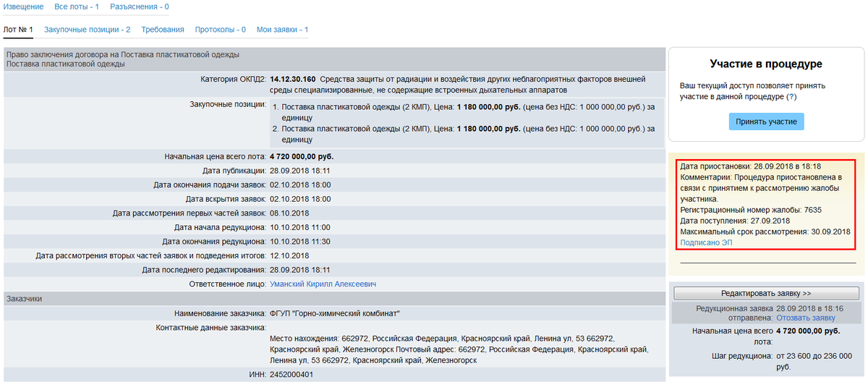This screenshot has width=868, height=382.
Task: Go to Закупочные позиции - 2 tab
Action: (x=87, y=30)
